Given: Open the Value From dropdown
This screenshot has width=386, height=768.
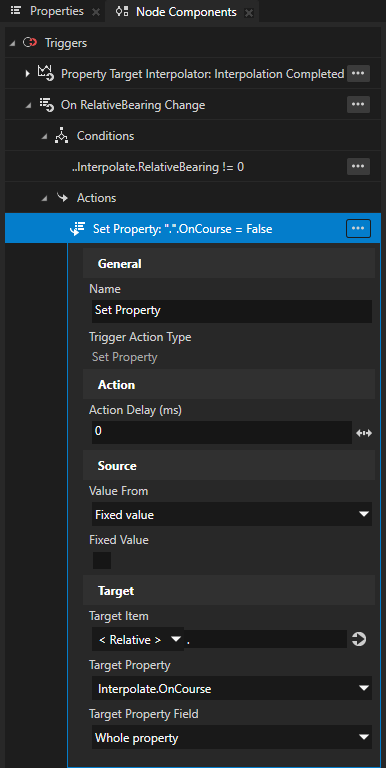Looking at the screenshot, I should pos(232,514).
